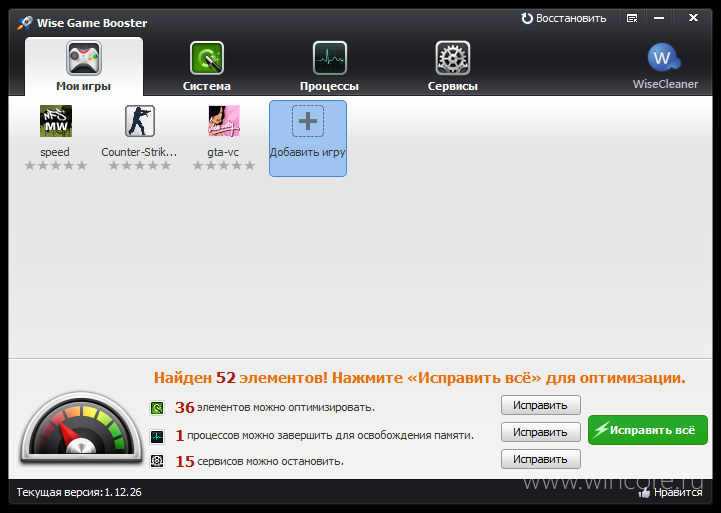Click 'Текущая версия: 1.12.26' status text
The image size is (721, 513).
(79, 492)
